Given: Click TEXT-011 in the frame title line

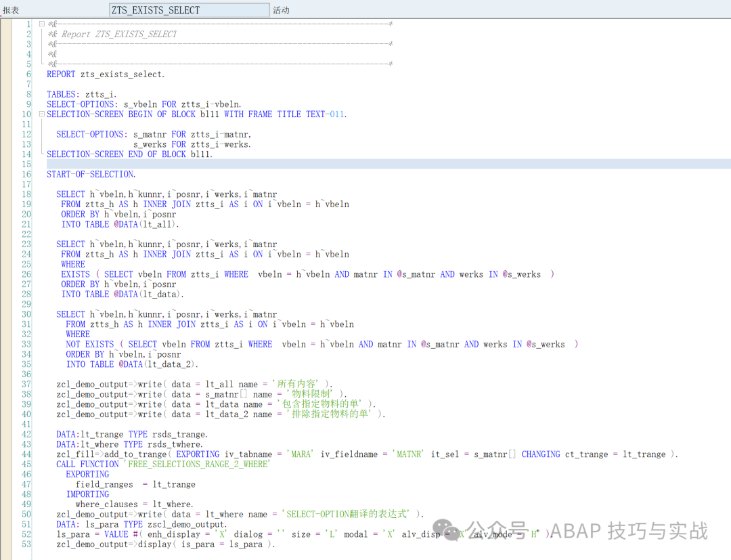Looking at the screenshot, I should (325, 114).
